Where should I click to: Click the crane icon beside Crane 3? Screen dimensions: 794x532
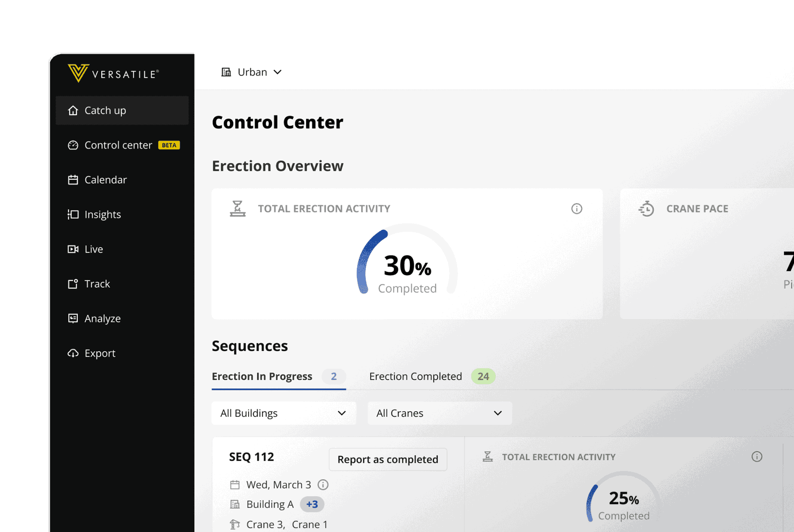(234, 524)
